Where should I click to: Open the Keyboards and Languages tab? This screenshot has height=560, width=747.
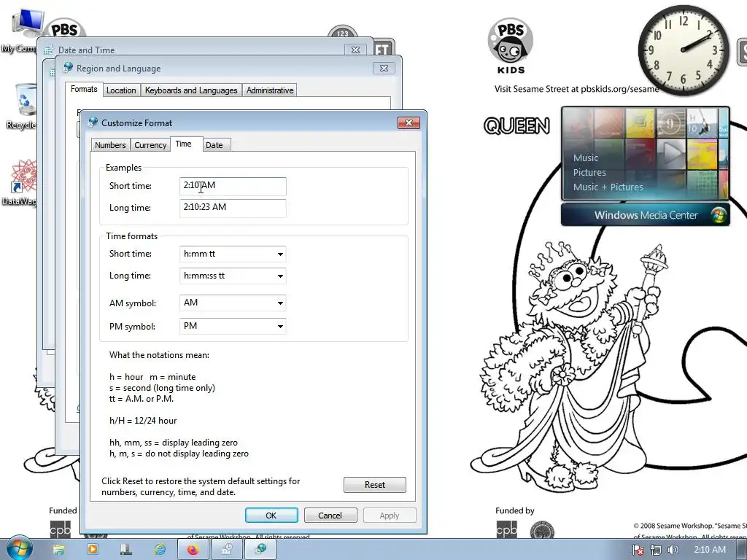tap(191, 90)
